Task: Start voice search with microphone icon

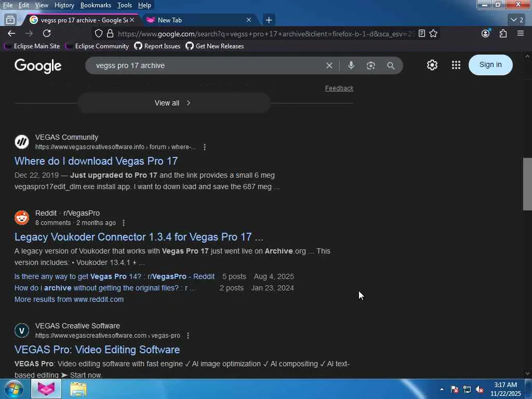Action: coord(351,65)
